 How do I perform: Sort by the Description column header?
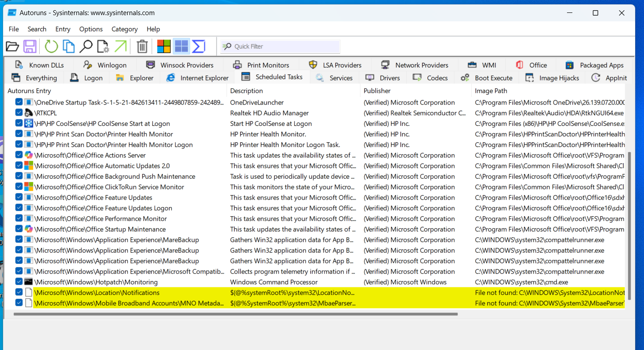(294, 91)
